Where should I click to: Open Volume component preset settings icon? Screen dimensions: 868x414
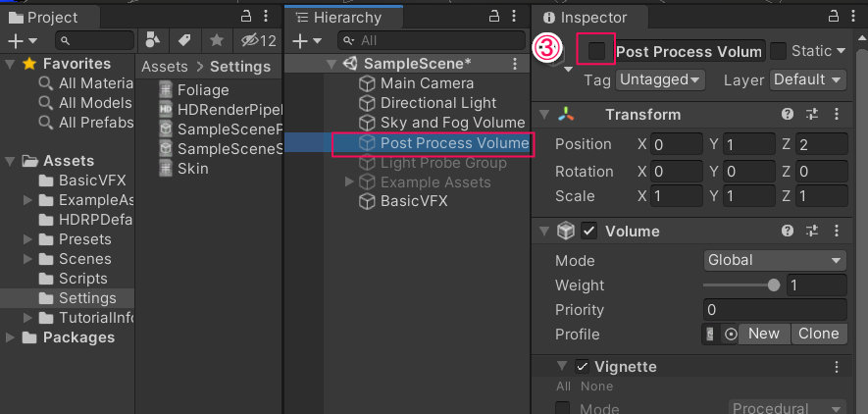(812, 231)
